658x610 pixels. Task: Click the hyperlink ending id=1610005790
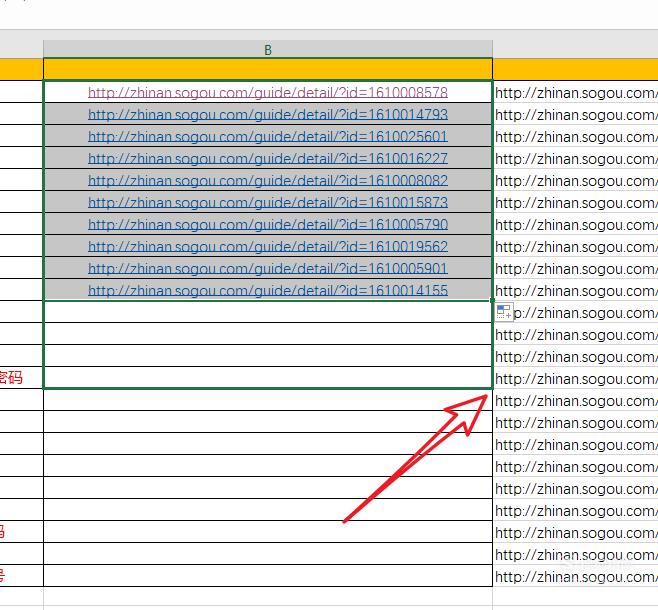point(268,224)
